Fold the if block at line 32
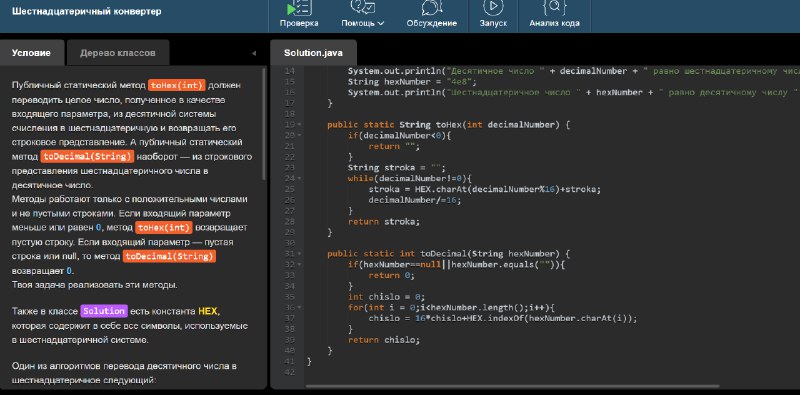This screenshot has width=800, height=395. click(x=299, y=264)
